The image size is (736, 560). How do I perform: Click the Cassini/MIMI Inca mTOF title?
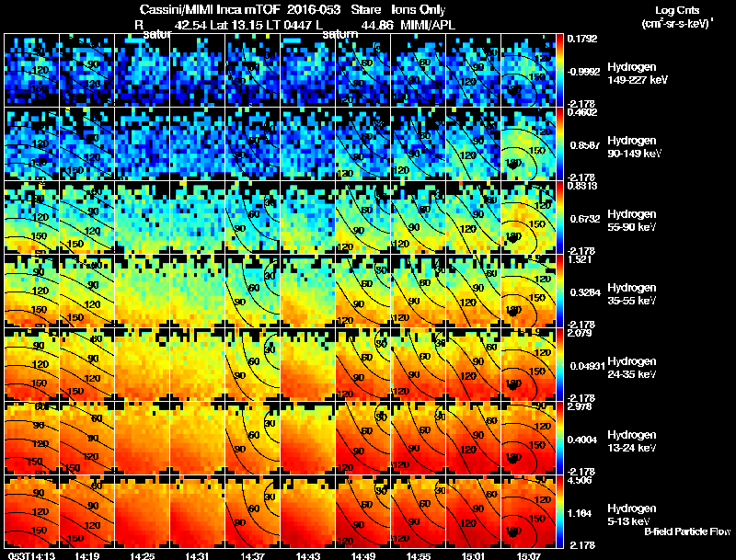211,9
